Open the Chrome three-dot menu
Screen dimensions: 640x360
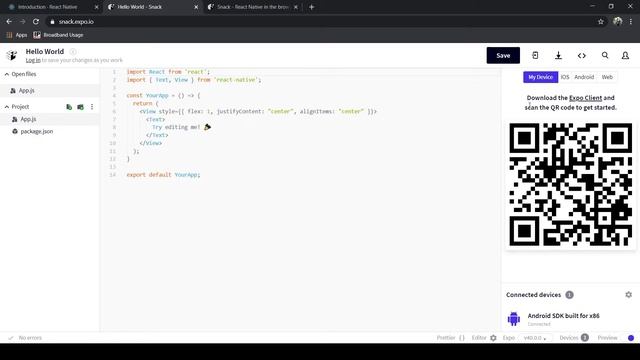pyautogui.click(x=631, y=22)
